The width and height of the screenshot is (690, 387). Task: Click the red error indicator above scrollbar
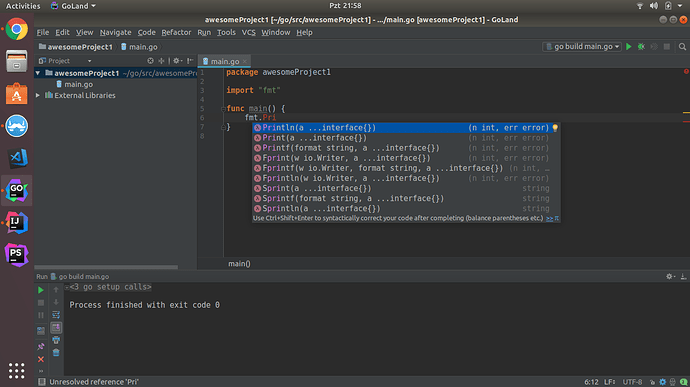tap(686, 71)
